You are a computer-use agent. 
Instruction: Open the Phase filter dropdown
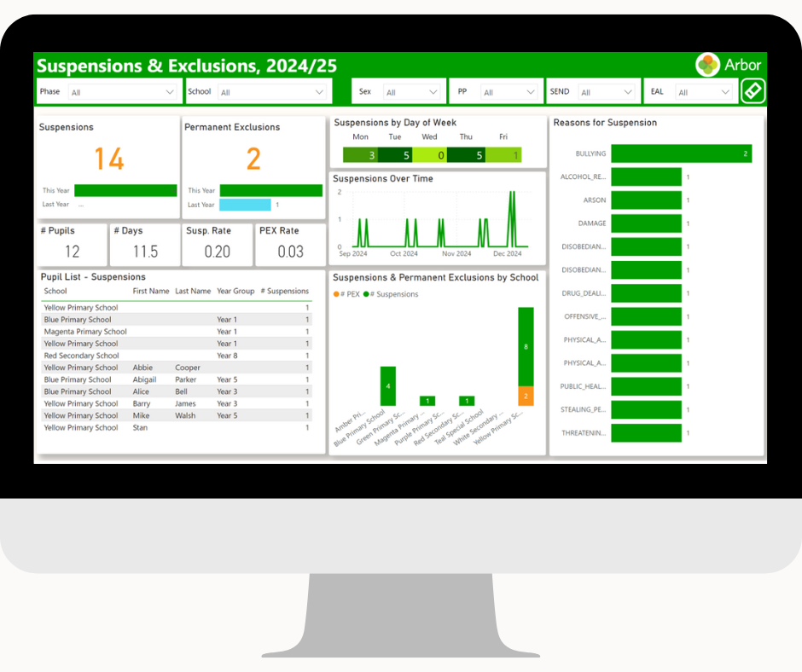pos(109,92)
